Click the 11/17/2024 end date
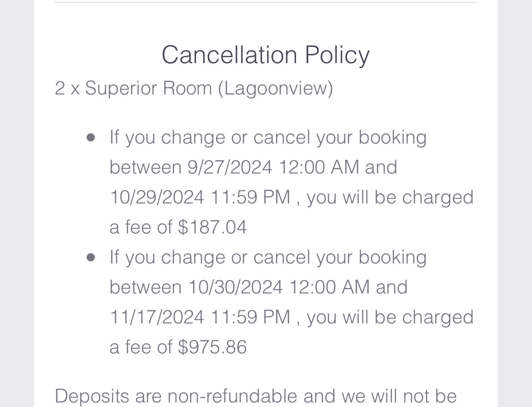Screen dimensions: 532x407 click(157, 317)
